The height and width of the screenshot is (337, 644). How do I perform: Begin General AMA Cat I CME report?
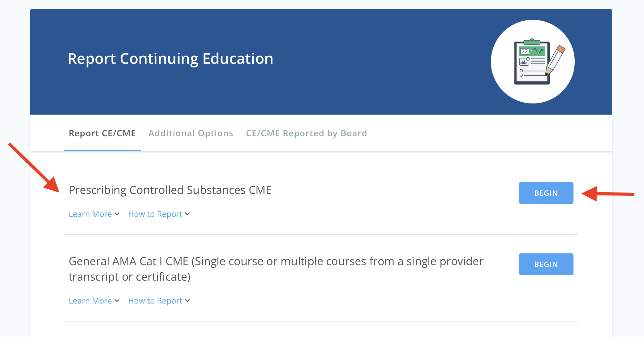[546, 264]
